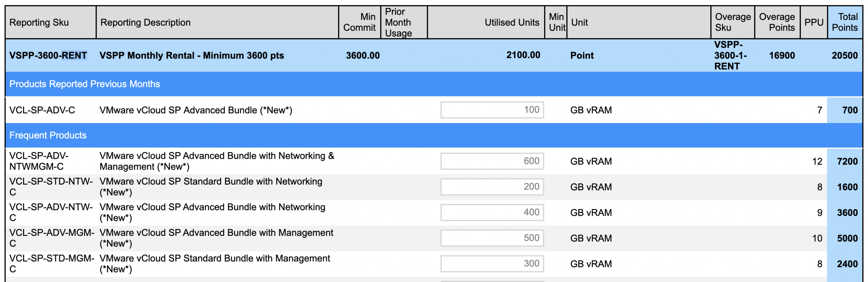Select the VSPP-3600-RENT sku cell
Screen dimensions: 868x282
point(48,55)
